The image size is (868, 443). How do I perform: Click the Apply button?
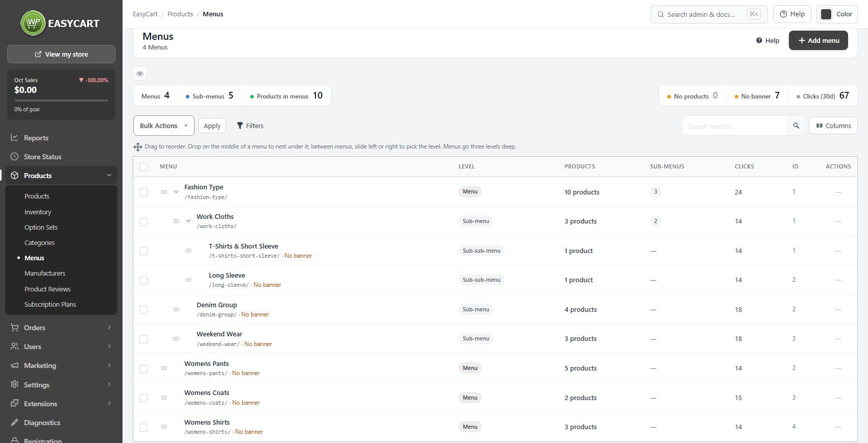(x=212, y=126)
